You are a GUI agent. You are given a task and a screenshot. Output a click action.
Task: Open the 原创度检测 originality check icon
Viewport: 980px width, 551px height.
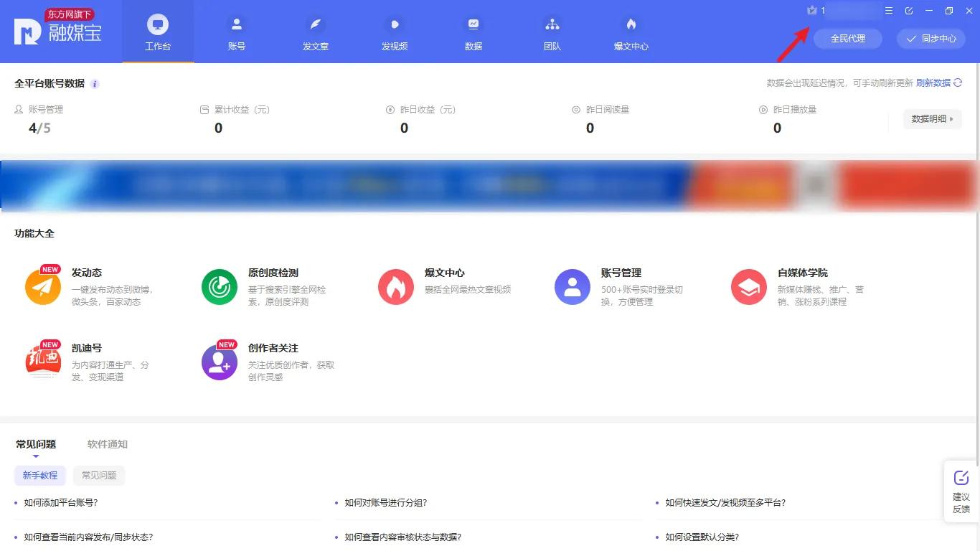220,287
